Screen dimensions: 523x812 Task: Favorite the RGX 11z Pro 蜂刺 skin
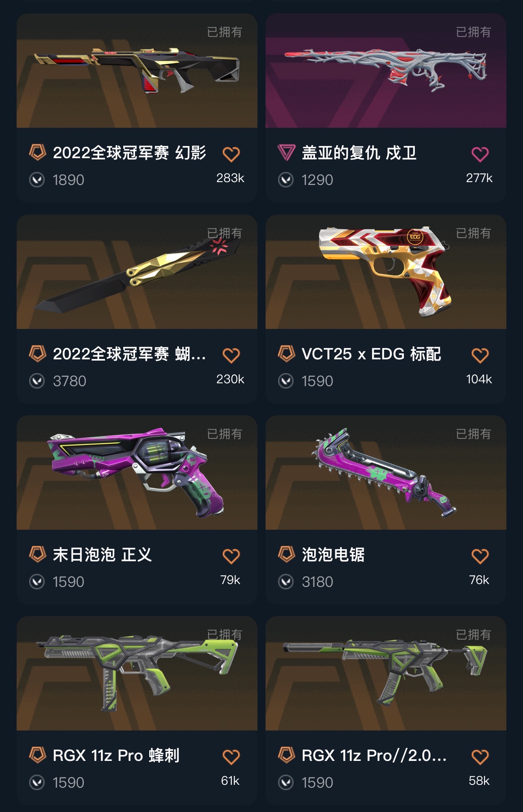click(231, 757)
